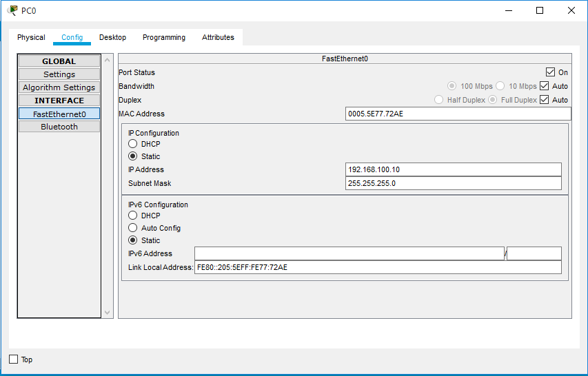Open Algorithm Settings in the sidebar
This screenshot has height=376, width=588.
click(59, 87)
